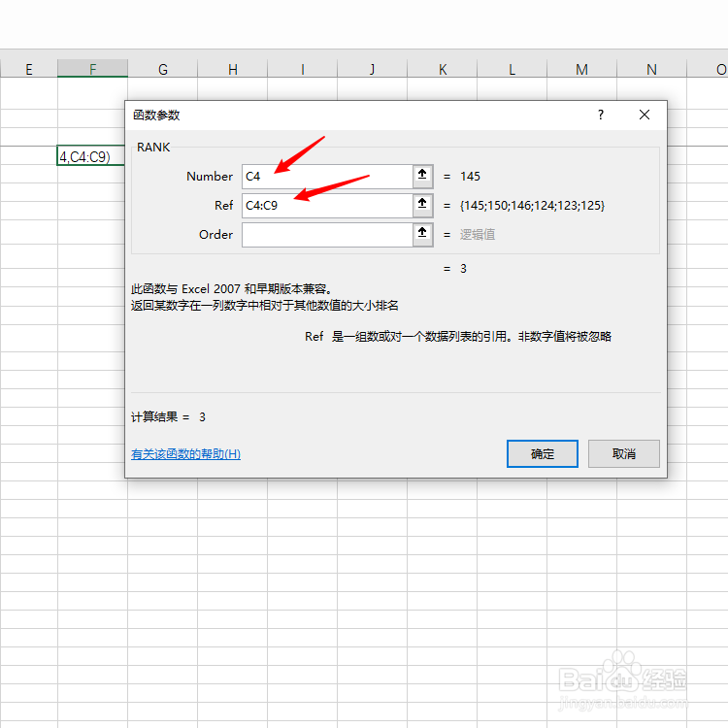Select column M header

click(x=581, y=69)
